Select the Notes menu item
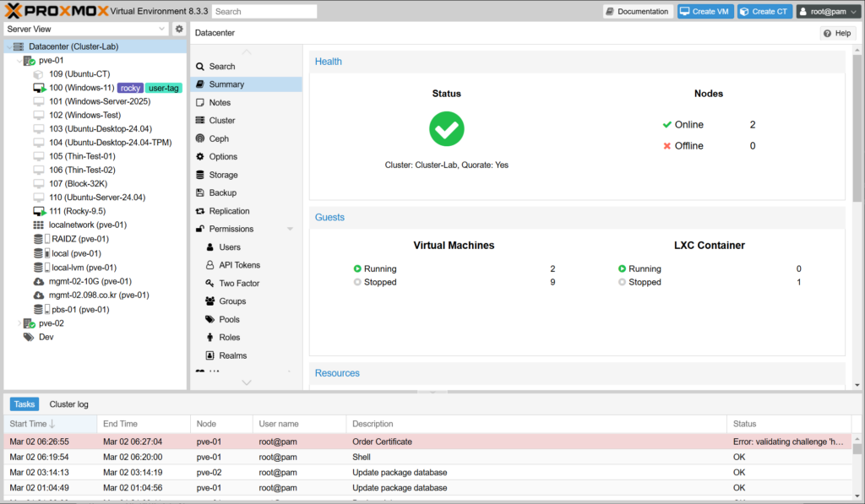The height and width of the screenshot is (504, 865). coord(220,103)
